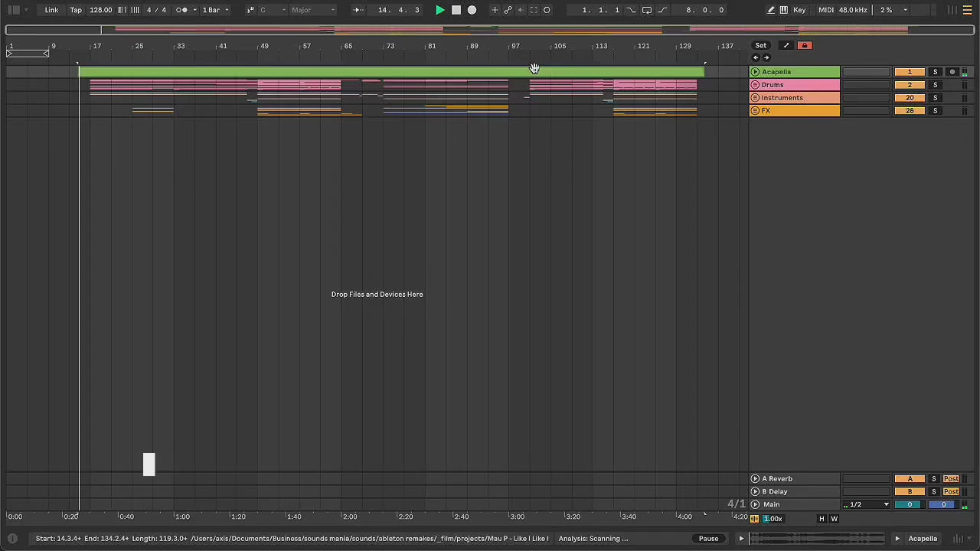Viewport: 980px width, 551px height.
Task: Click the 128.00 tempo field
Action: [x=100, y=10]
